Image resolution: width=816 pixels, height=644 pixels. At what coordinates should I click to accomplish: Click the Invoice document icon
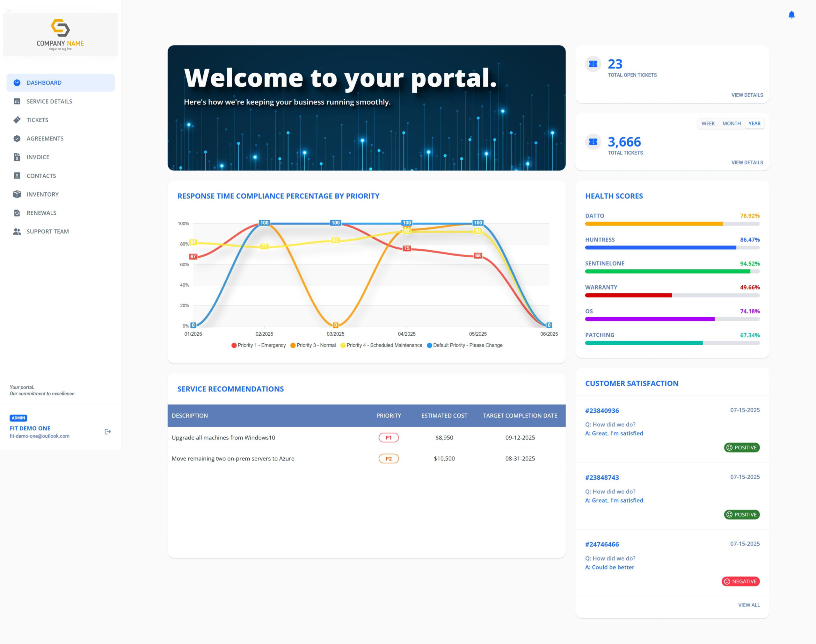(17, 157)
